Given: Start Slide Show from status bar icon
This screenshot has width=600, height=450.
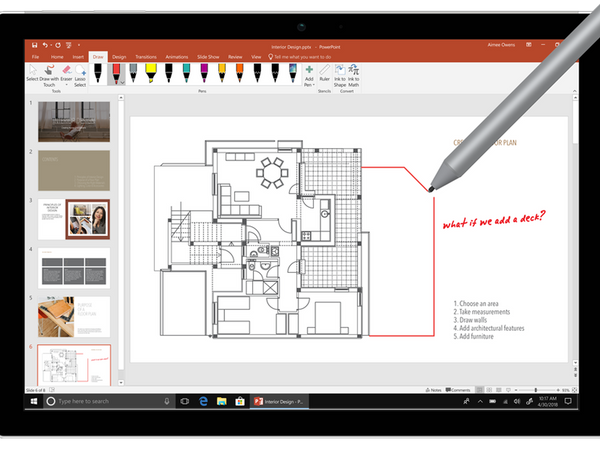Looking at the screenshot, I should click(508, 390).
